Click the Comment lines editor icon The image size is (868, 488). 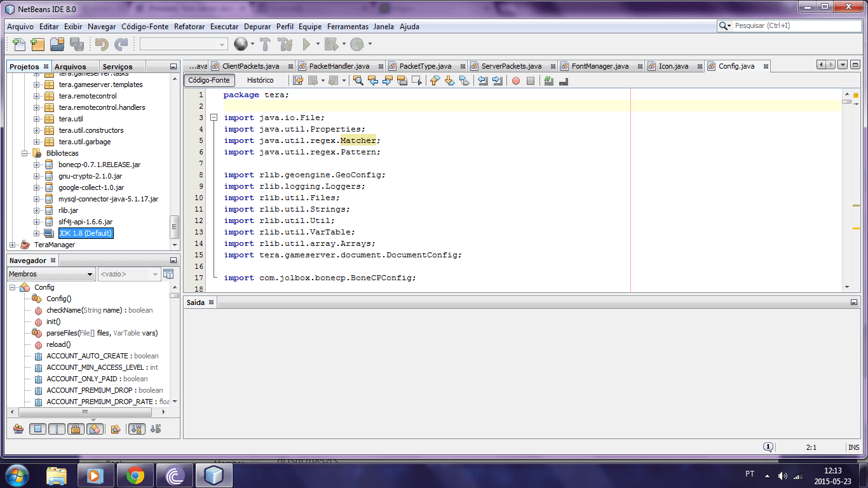pyautogui.click(x=549, y=81)
